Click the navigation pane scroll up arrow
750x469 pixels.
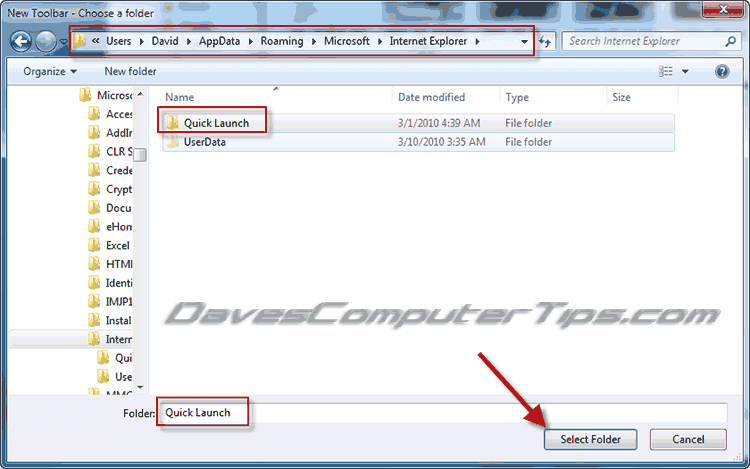click(x=140, y=94)
